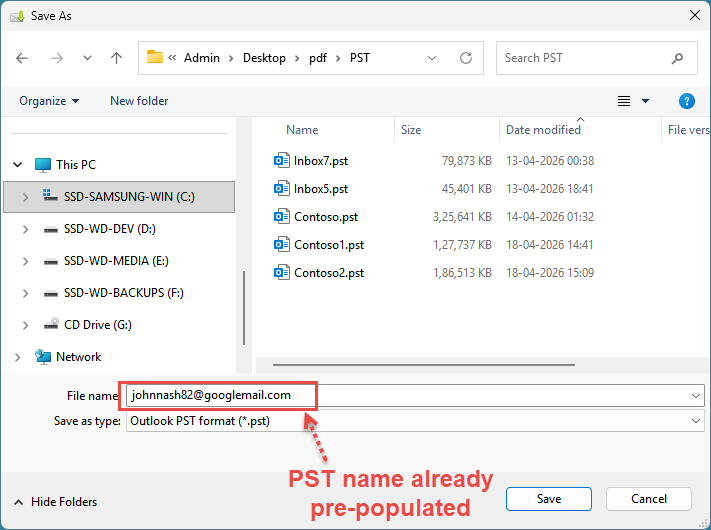
Task: Expand SSD-WD-DEV (D:) drive
Action: [25, 229]
